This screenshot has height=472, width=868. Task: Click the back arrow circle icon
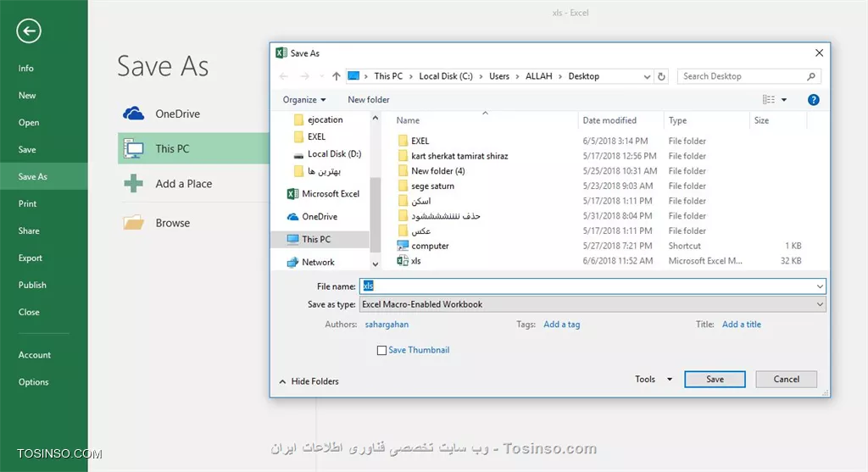pos(29,31)
